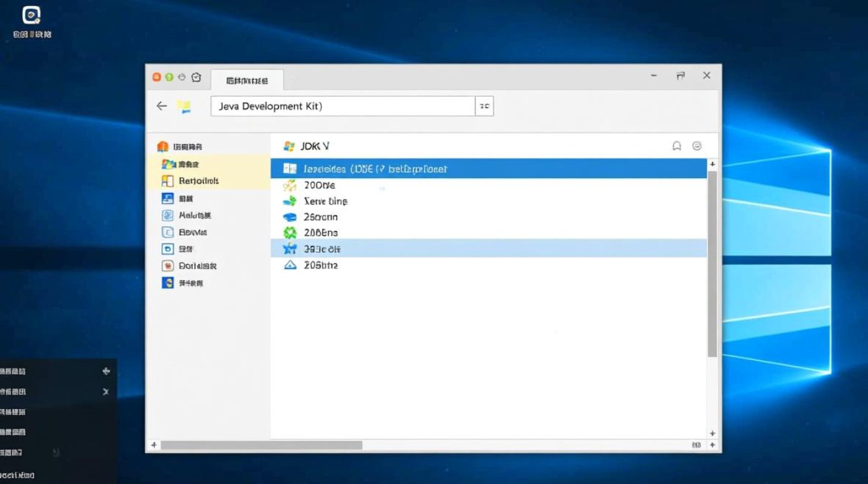Click the blue star icon in highlighted row

coord(290,248)
